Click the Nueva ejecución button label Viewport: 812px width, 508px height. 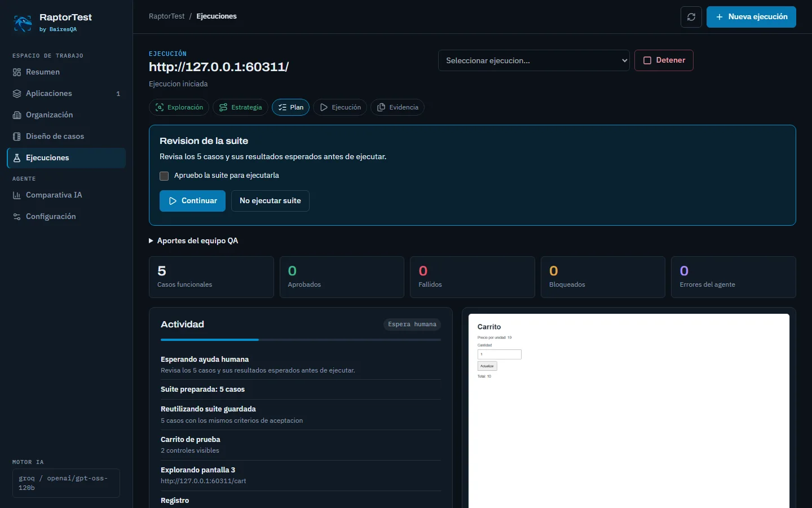(x=758, y=17)
